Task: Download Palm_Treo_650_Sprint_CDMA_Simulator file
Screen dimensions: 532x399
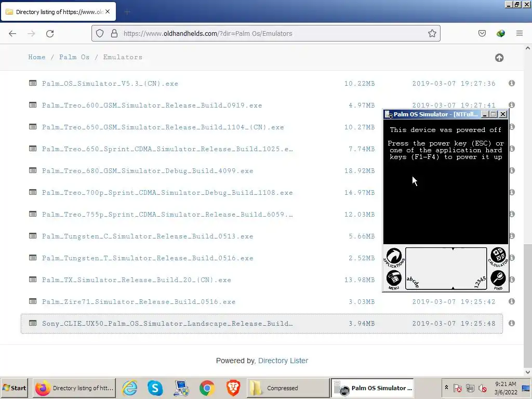Action: [x=167, y=149]
